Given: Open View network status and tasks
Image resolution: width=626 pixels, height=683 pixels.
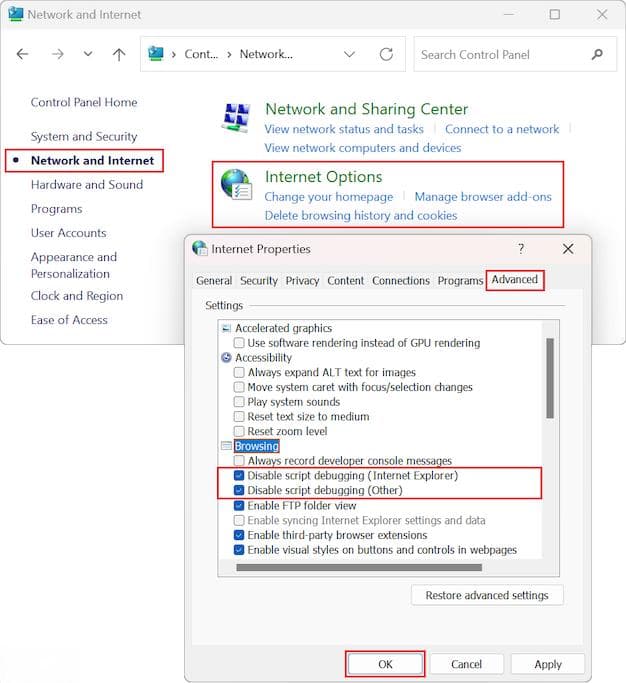Looking at the screenshot, I should [344, 129].
